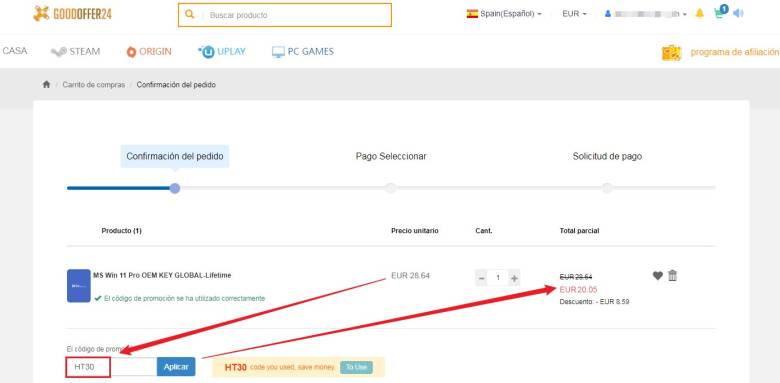Image resolution: width=780 pixels, height=383 pixels.
Task: Open EUR currency dropdown
Action: click(x=574, y=14)
